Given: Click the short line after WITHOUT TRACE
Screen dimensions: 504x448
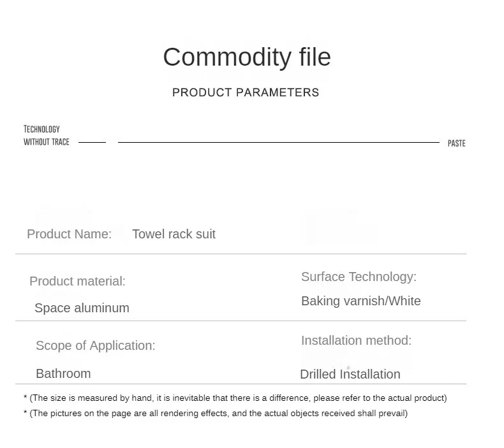Looking at the screenshot, I should (93, 142).
